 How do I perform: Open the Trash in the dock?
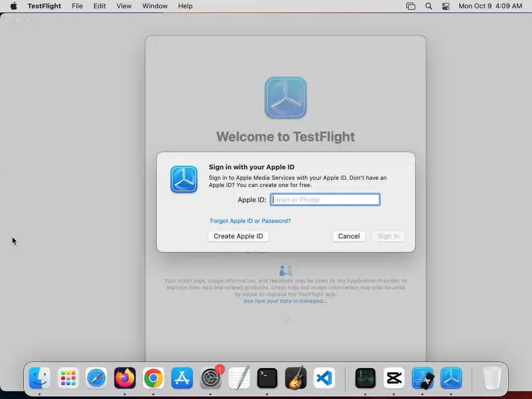tap(491, 378)
